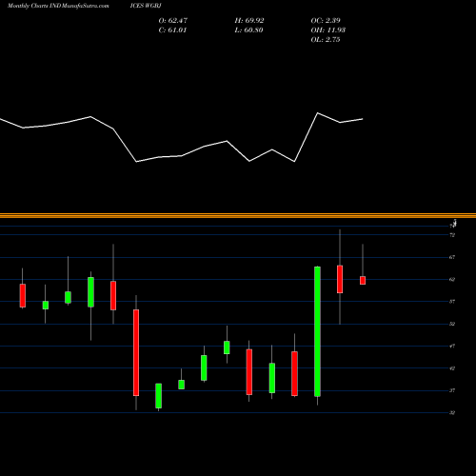Click the low price value L: 60.80

[x=248, y=30]
